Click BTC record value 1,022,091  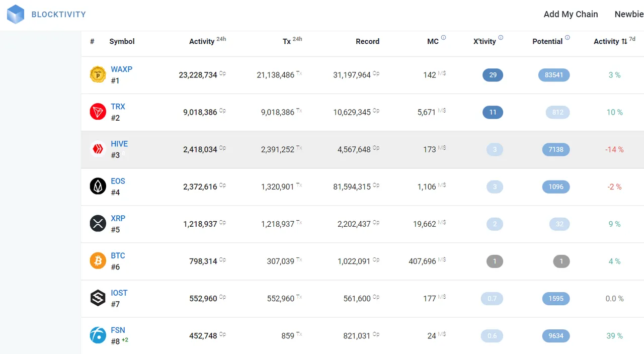[x=354, y=261]
